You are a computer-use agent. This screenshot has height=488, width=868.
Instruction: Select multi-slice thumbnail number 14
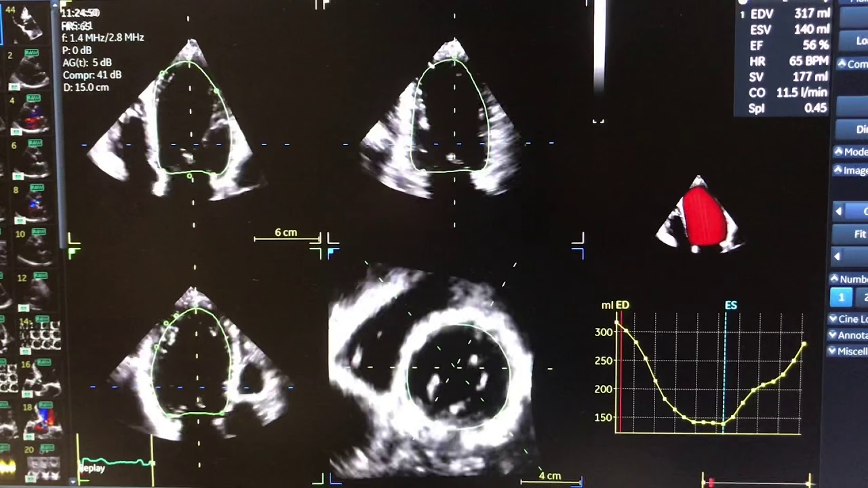[x=39, y=334]
